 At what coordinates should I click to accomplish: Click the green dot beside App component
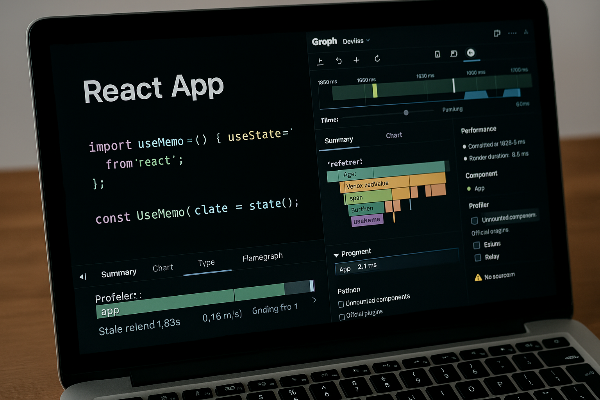(x=469, y=189)
